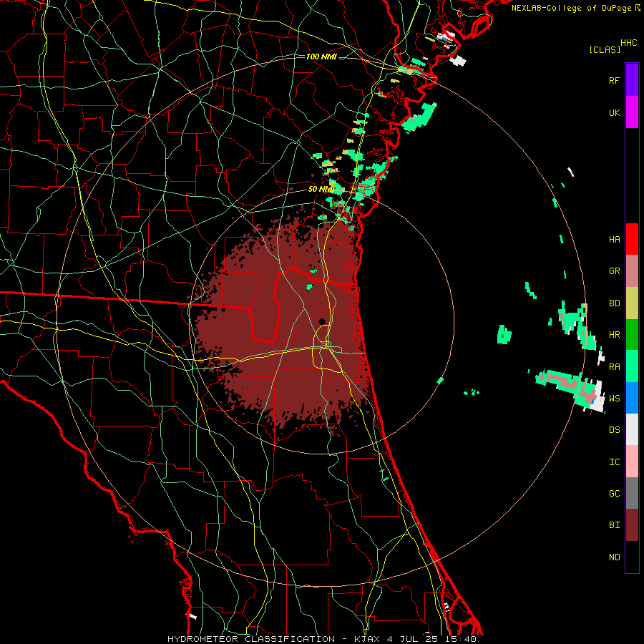Screen dimensions: 644x644
Task: Click the ND black legend swatch
Action: (632, 557)
